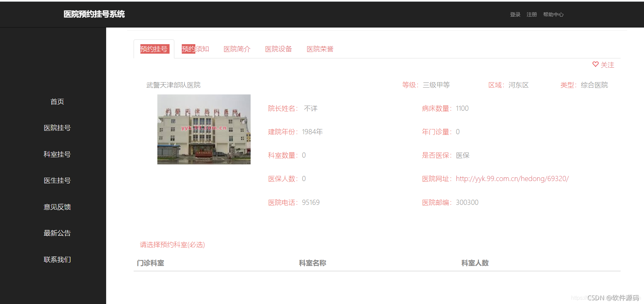
Task: Open 联系我们 in the sidebar
Action: point(57,260)
